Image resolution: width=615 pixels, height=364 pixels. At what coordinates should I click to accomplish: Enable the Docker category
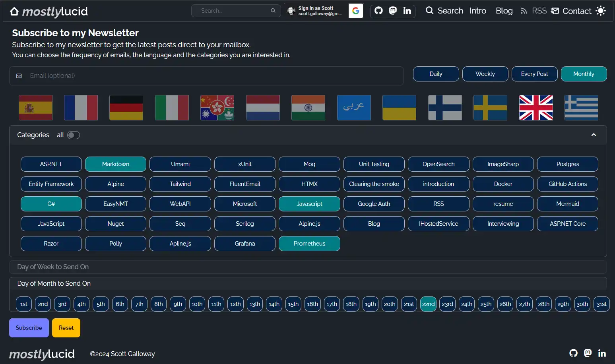(503, 184)
